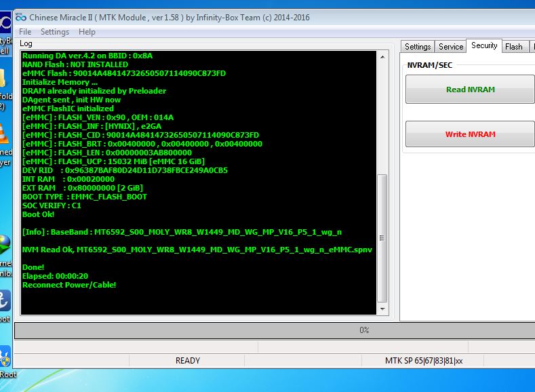Click 'Reconnect Power/Cable!' log line
Viewport: 535px width, 392px height.
click(69, 285)
